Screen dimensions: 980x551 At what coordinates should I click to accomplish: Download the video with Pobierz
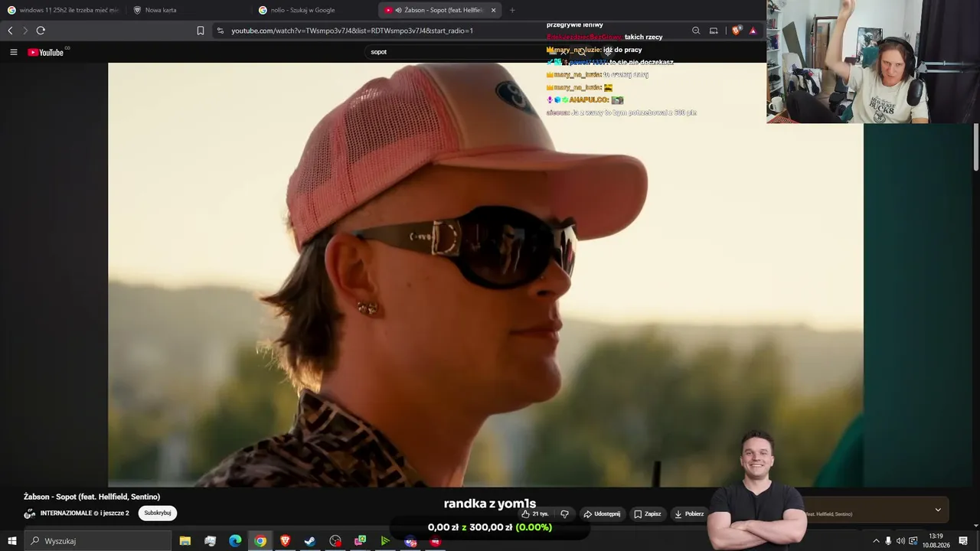[690, 514]
